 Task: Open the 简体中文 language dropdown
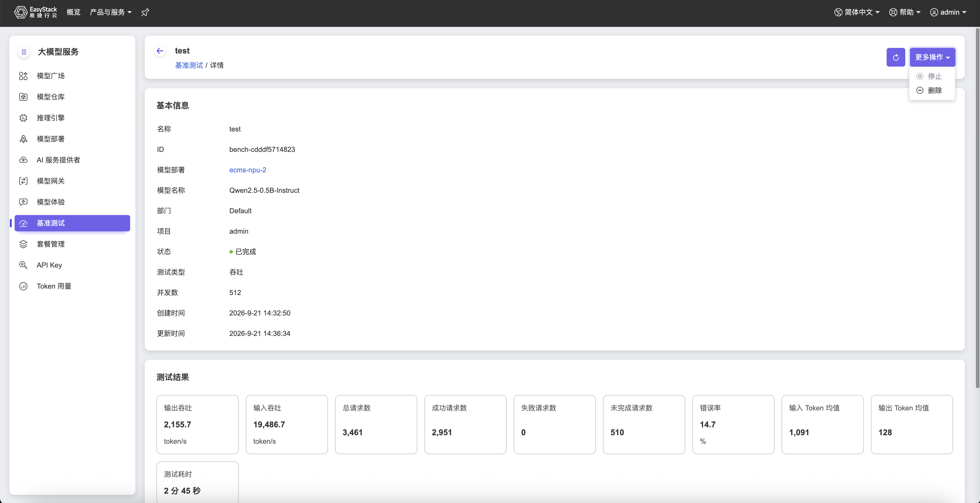point(857,12)
